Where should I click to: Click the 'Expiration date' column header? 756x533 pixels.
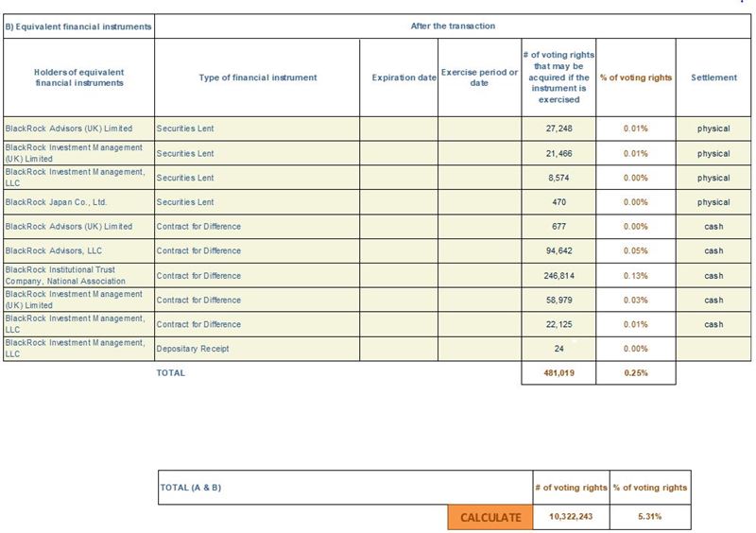pos(399,77)
